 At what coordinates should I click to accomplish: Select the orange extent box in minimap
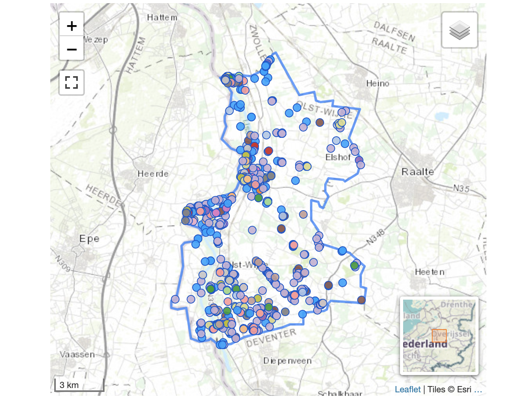pos(439,336)
